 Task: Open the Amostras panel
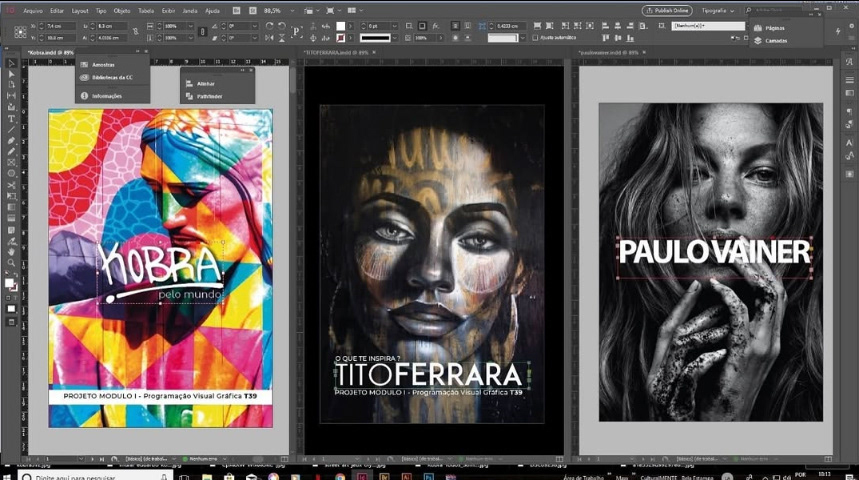pos(103,65)
